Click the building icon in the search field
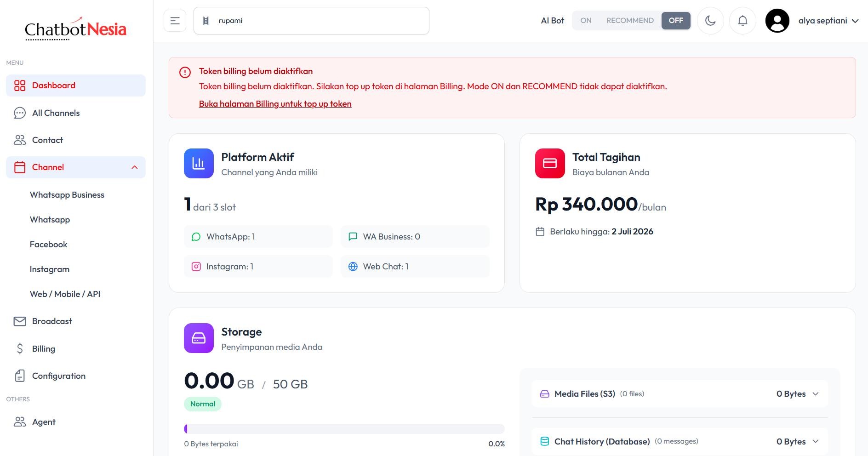The height and width of the screenshot is (456, 868). coord(206,21)
